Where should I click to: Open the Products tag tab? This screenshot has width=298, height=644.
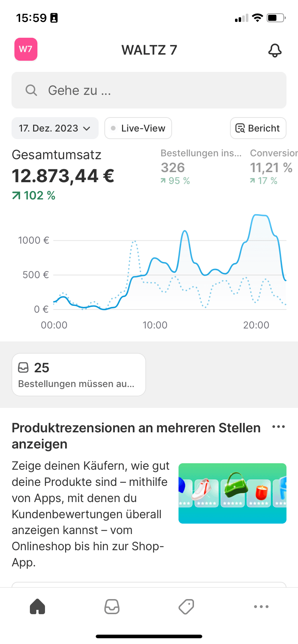click(x=186, y=607)
